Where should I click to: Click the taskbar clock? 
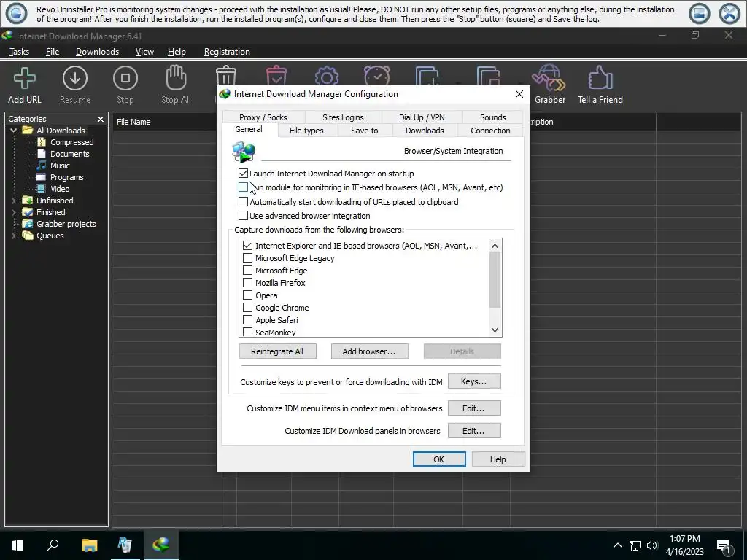(684, 545)
